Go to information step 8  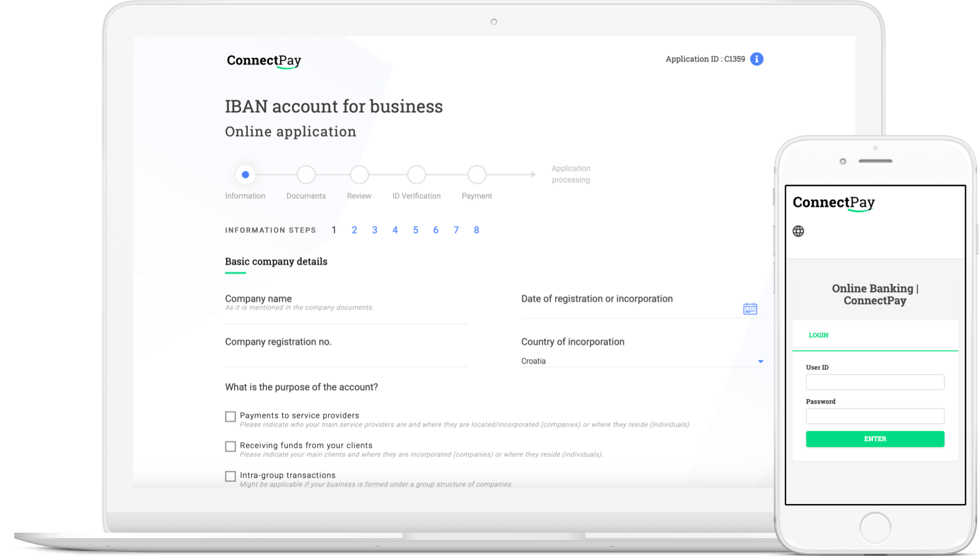pyautogui.click(x=476, y=230)
